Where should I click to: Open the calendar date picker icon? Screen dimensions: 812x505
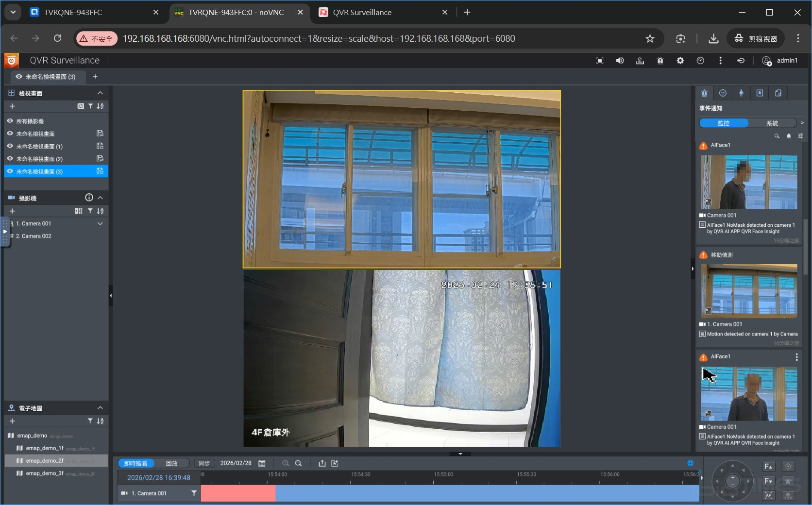262,463
